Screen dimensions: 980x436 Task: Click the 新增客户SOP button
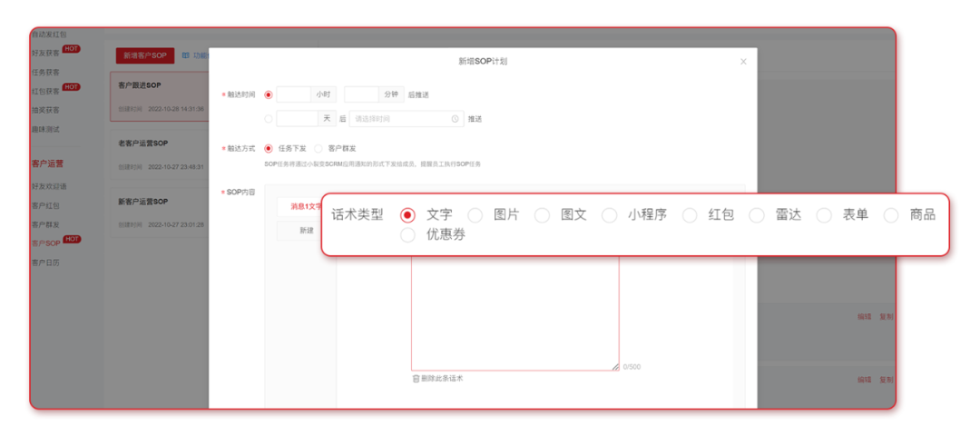point(145,55)
